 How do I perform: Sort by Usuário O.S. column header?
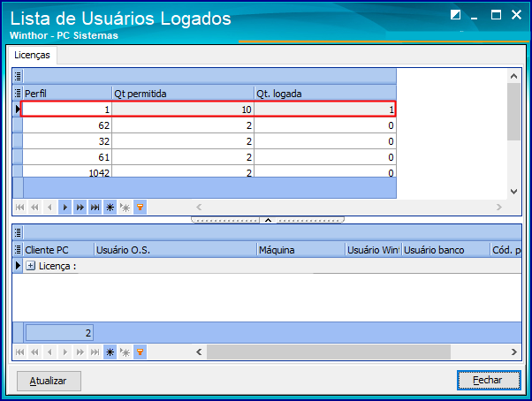tap(176, 250)
